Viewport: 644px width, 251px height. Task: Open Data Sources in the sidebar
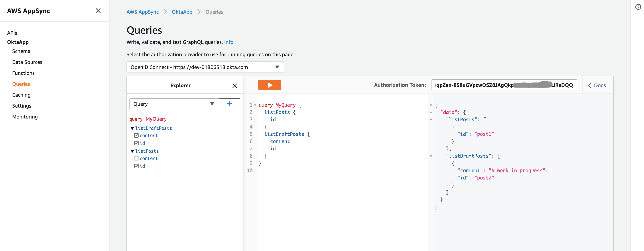click(27, 62)
